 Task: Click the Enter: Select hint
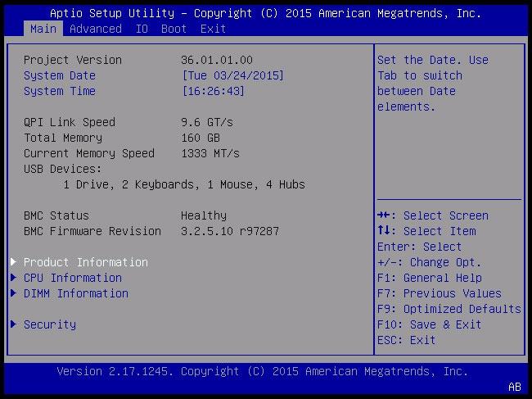pyautogui.click(x=419, y=247)
